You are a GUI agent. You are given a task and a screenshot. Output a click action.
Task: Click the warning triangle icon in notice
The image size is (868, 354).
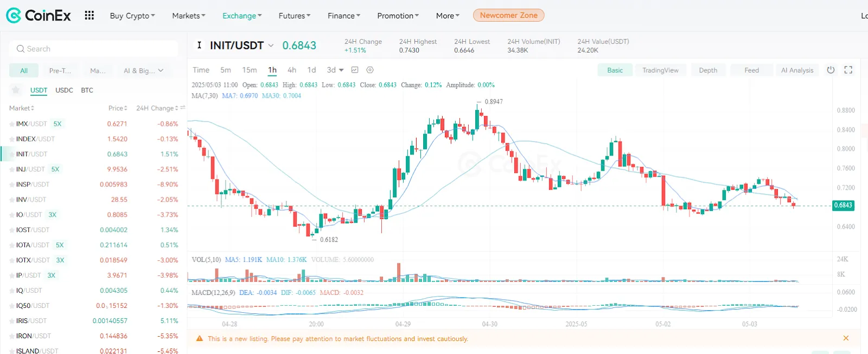tap(199, 339)
